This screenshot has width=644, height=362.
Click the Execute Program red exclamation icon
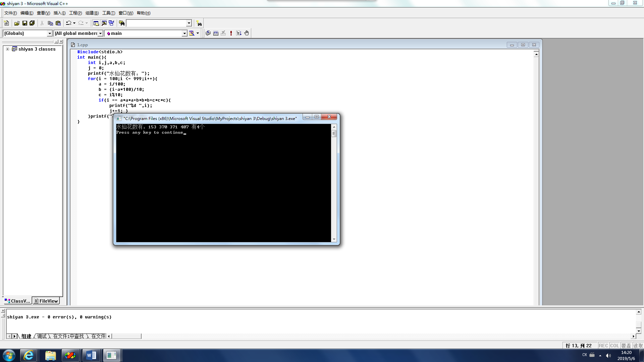point(231,33)
